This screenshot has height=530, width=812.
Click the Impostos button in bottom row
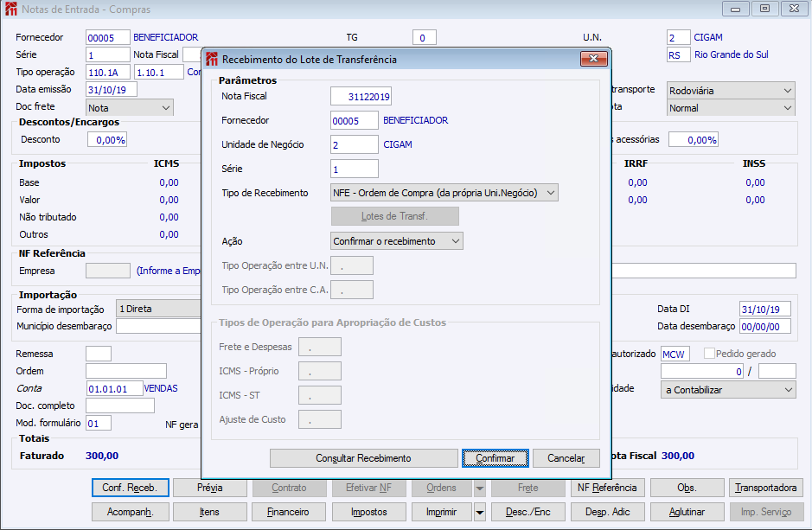(368, 512)
